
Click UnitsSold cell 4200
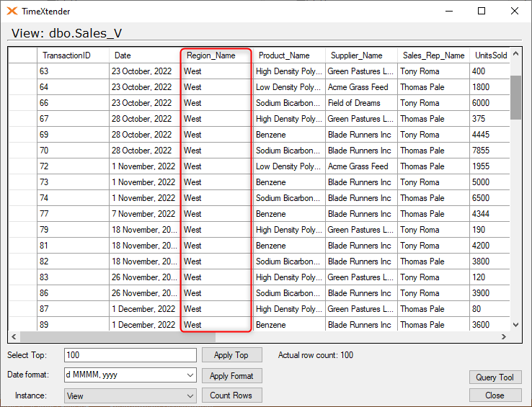[489, 246]
